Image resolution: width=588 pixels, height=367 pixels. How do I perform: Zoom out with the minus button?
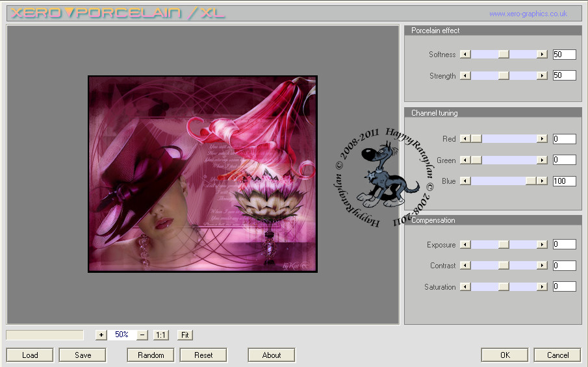point(142,335)
